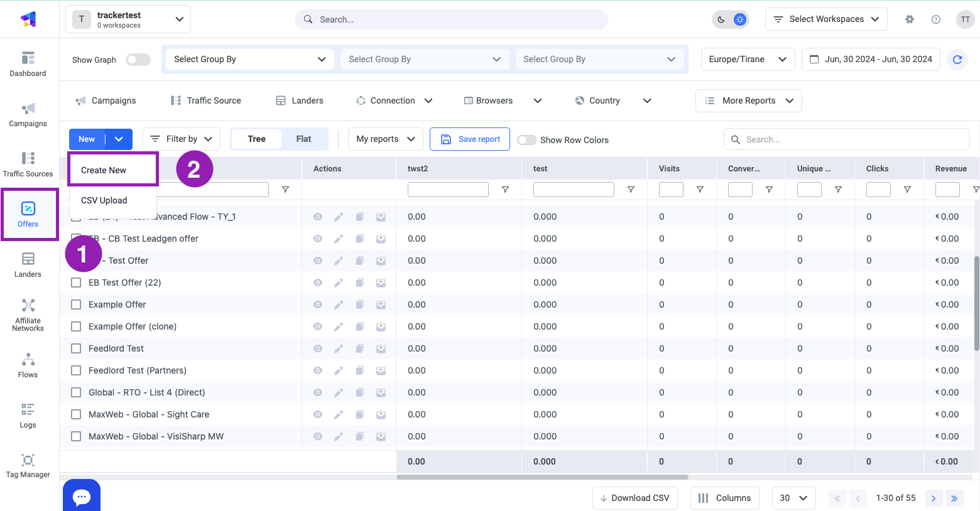Open the settings gear icon

pos(910,19)
